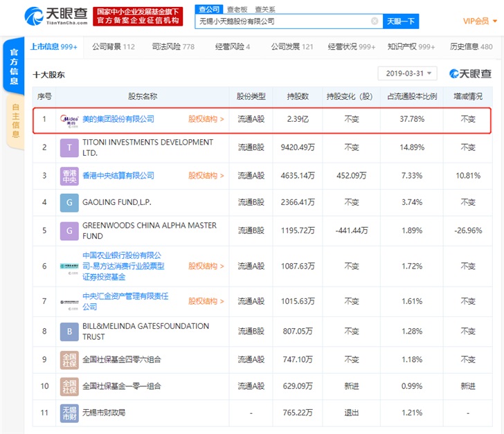Clear the search box with the X icon
The height and width of the screenshot is (434, 504).
[375, 21]
